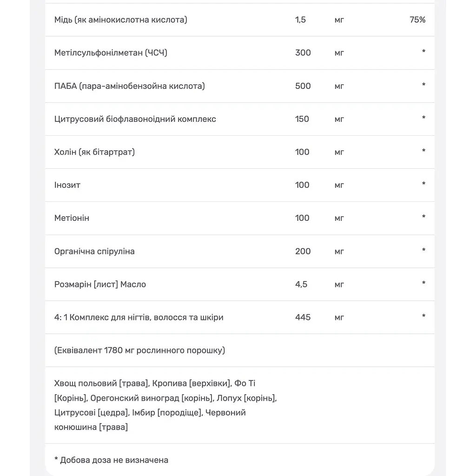Click the Метіонін ingredient label

72,218
